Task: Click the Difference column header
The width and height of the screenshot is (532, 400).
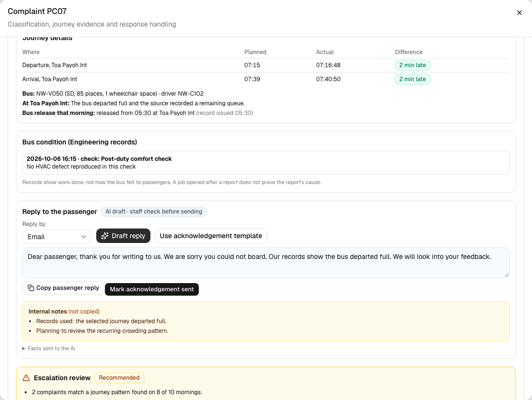Action: [409, 52]
